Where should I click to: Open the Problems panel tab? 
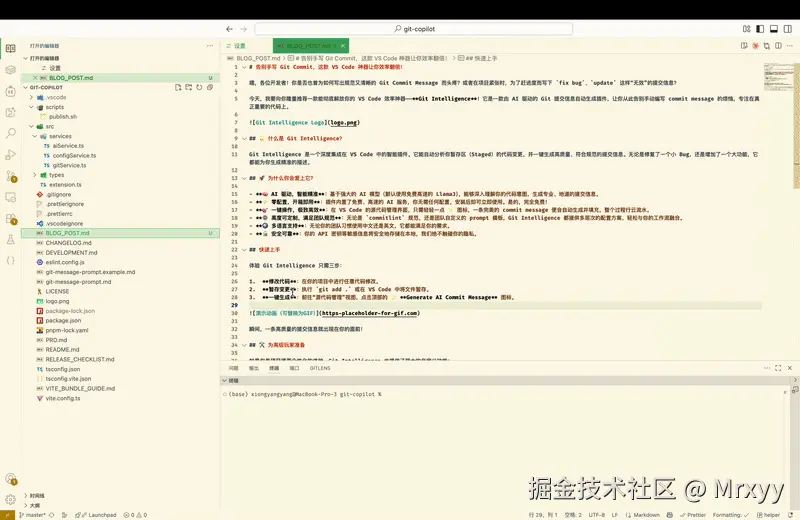234,368
